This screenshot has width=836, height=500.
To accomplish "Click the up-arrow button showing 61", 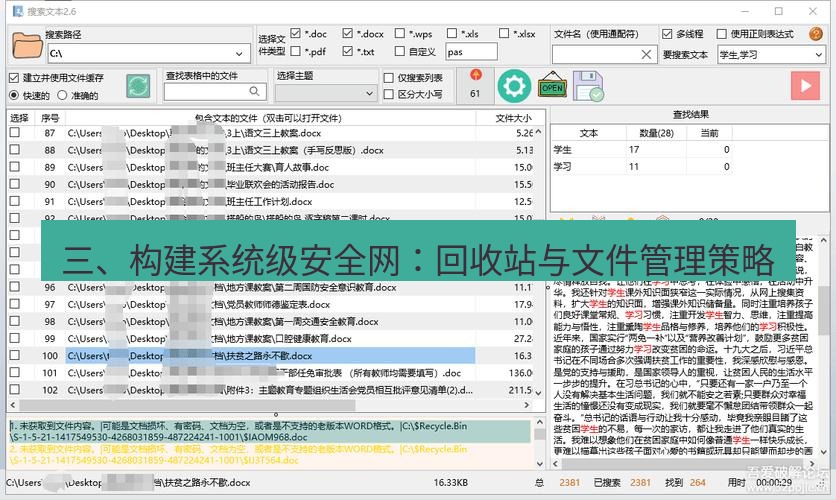I will tap(476, 85).
